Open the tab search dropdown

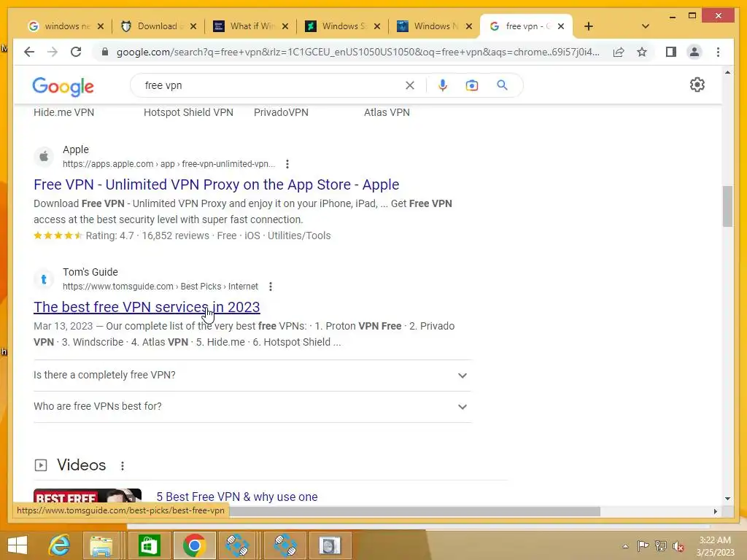click(646, 26)
